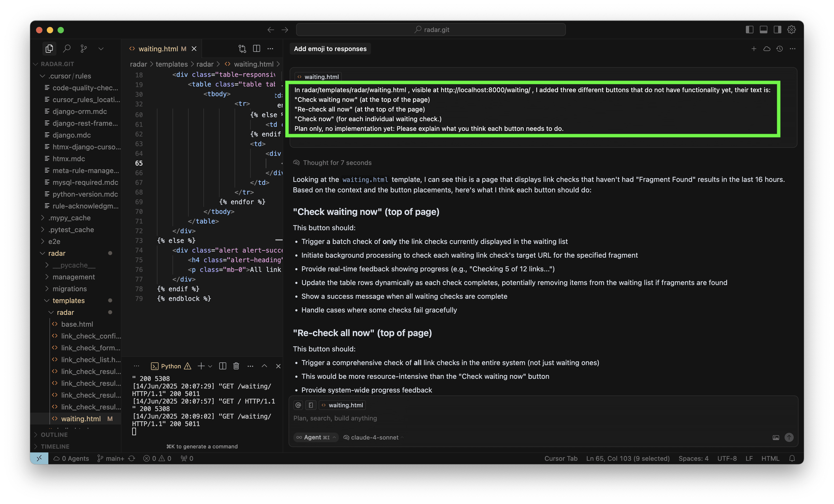Select the waiting.html editor tab
Image resolution: width=834 pixels, height=504 pixels.
point(158,49)
